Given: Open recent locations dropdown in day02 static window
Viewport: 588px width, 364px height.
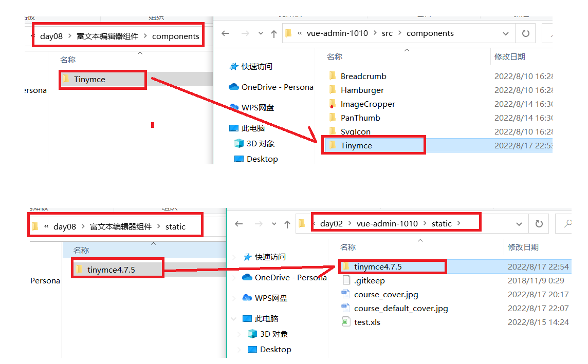Looking at the screenshot, I should [x=274, y=224].
